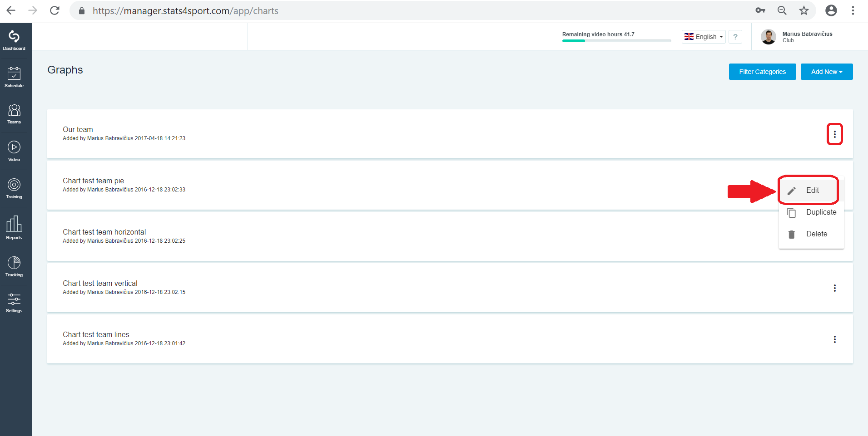Reload the page with refresh icon
This screenshot has height=436, width=868.
click(x=55, y=10)
